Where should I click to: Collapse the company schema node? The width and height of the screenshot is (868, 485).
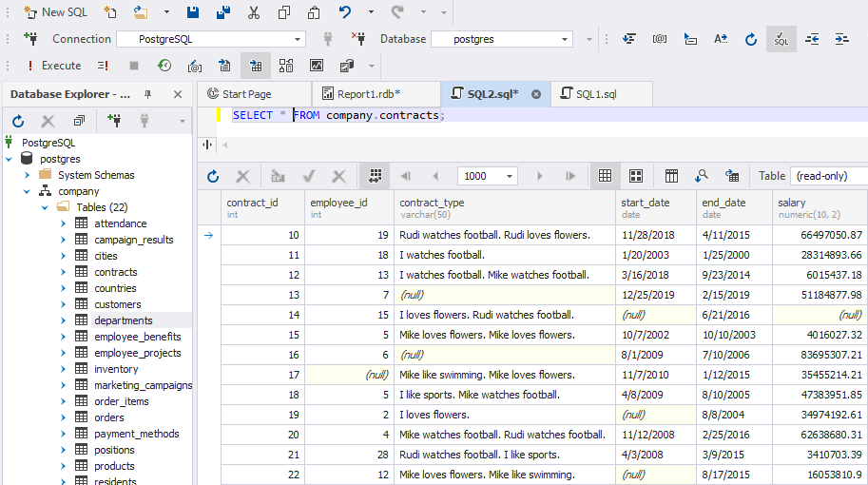[28, 191]
